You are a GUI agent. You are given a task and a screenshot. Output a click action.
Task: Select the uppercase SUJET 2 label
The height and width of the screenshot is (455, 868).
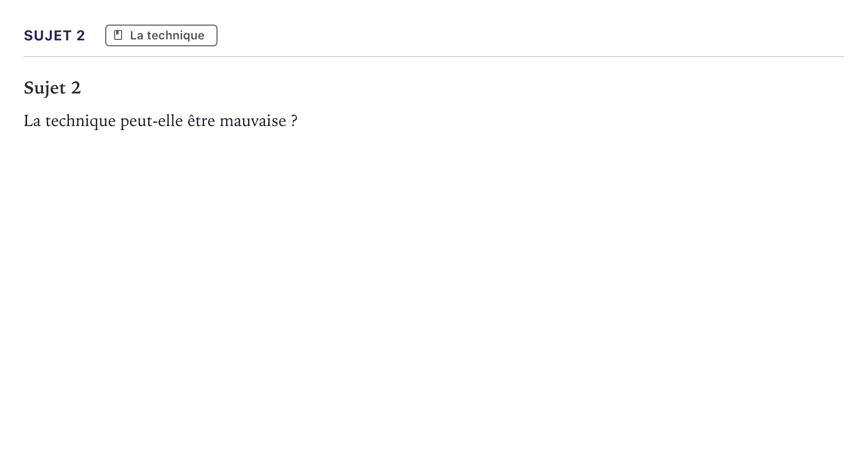[55, 35]
